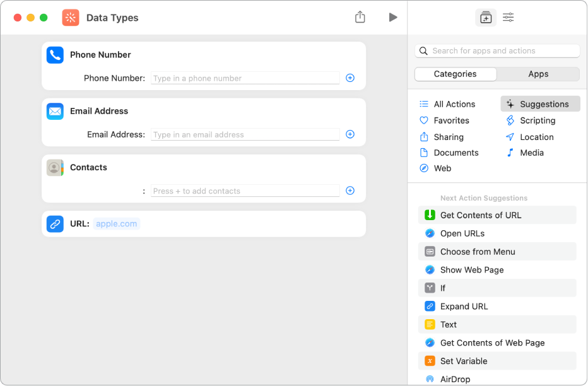
Task: Select the Categories tab
Action: pos(455,74)
